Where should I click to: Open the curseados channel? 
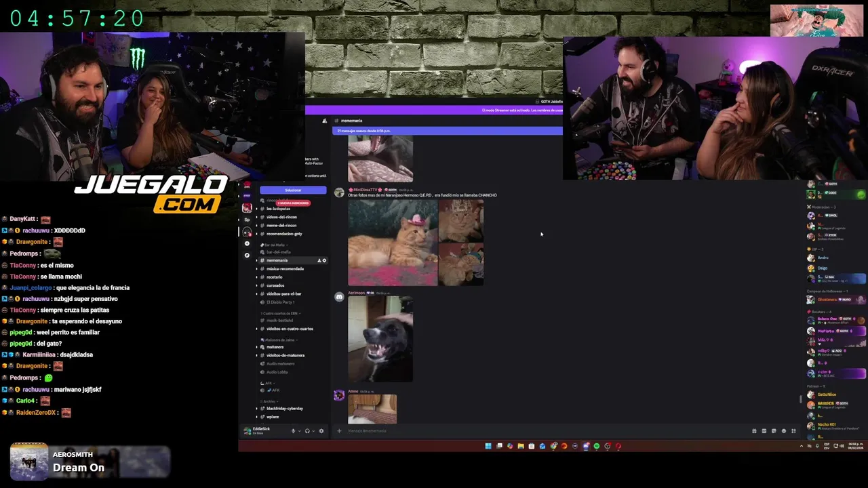pyautogui.click(x=275, y=285)
